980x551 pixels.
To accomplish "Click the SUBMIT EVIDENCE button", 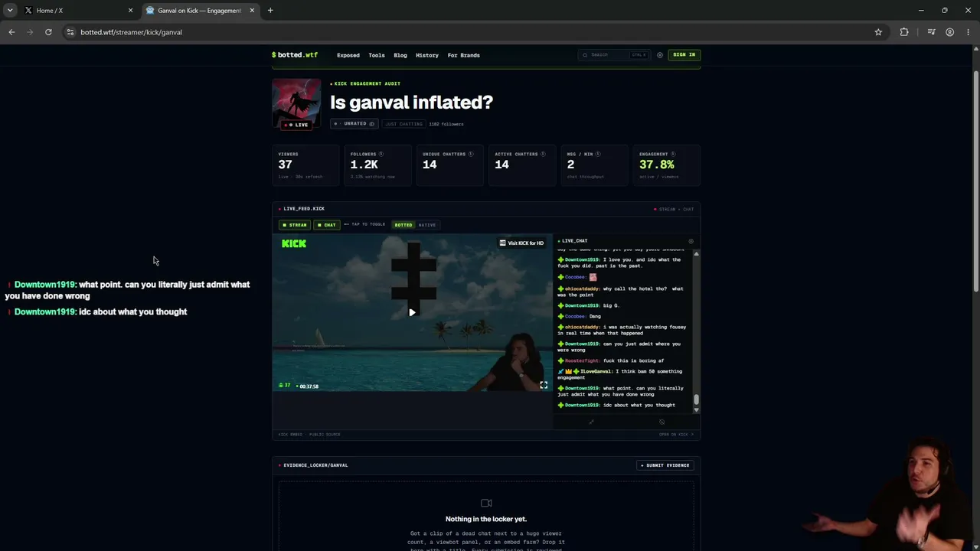I will [x=665, y=465].
